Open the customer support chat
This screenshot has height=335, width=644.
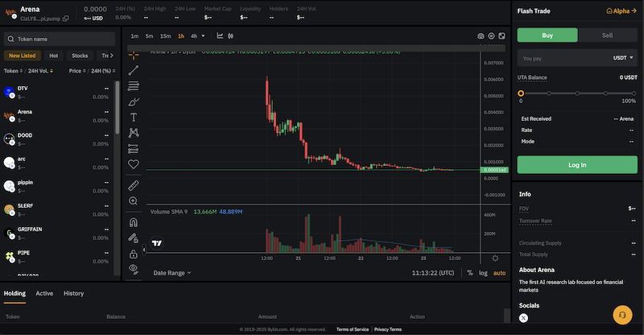tap(622, 315)
